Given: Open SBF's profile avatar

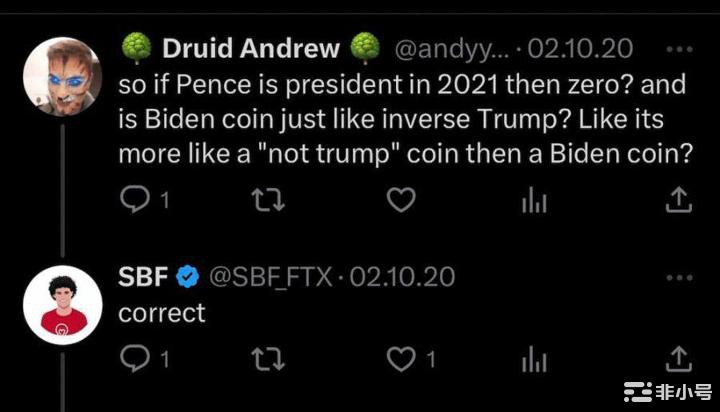Looking at the screenshot, I should (x=62, y=305).
